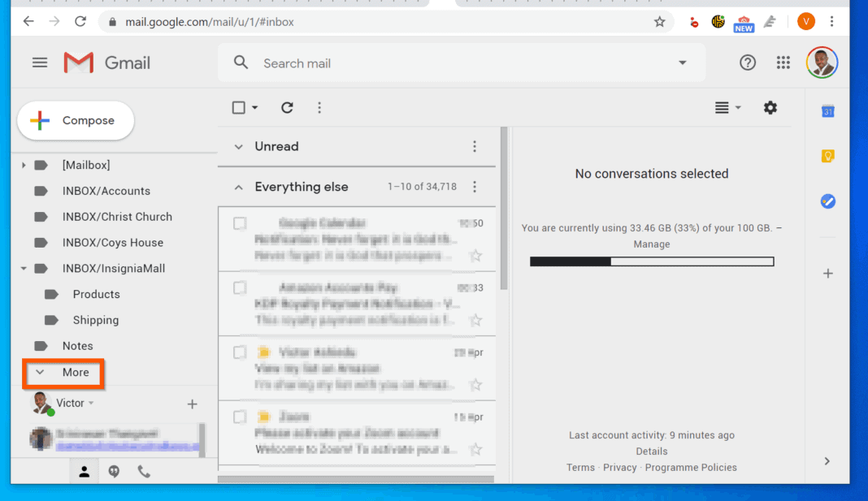Collapse the Everything else section
This screenshot has width=868, height=501.
238,186
